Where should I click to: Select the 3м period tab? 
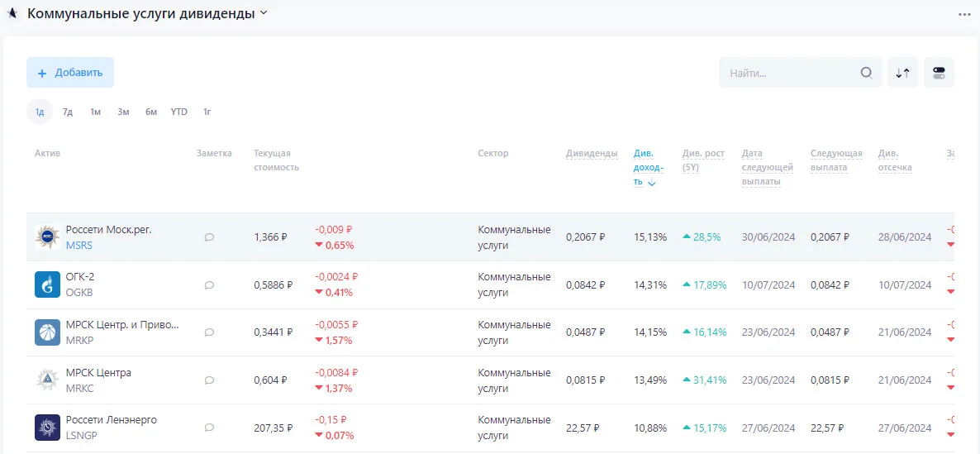click(123, 112)
